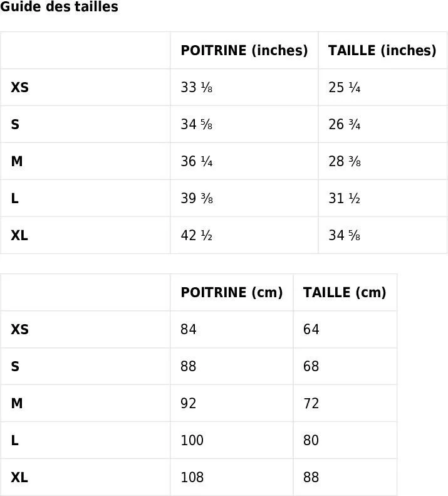
Task: Select the 84 cm chest value
Action: (189, 329)
